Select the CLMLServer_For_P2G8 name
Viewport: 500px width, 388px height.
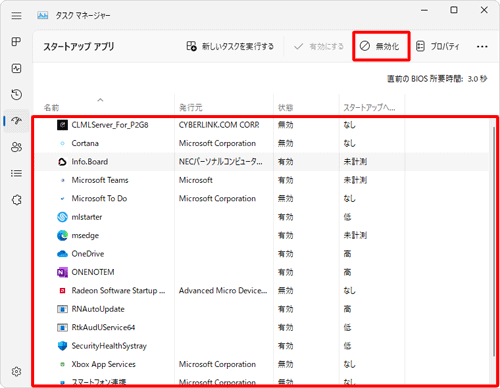(110, 125)
